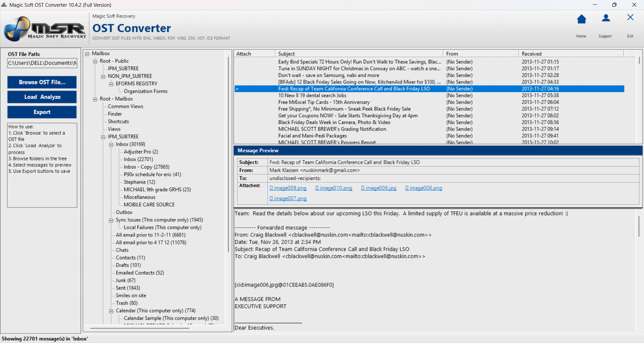The width and height of the screenshot is (644, 343).
Task: Click the blue Exit X icon
Action: [x=630, y=17]
